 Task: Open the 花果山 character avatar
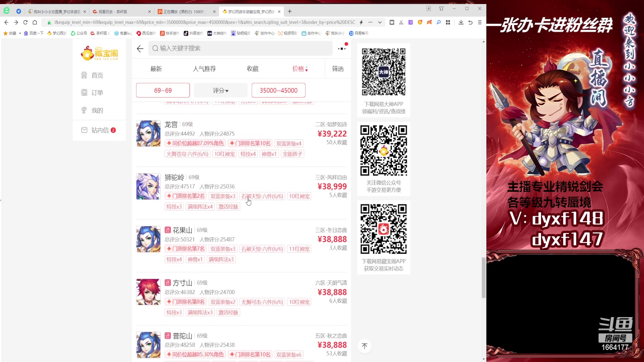(148, 239)
